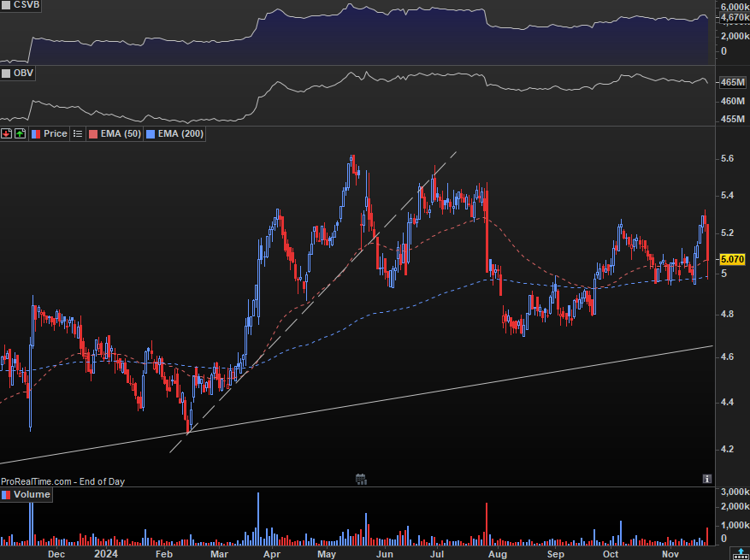Click the 2024 label on time axis
This screenshot has width=750, height=560.
[106, 554]
